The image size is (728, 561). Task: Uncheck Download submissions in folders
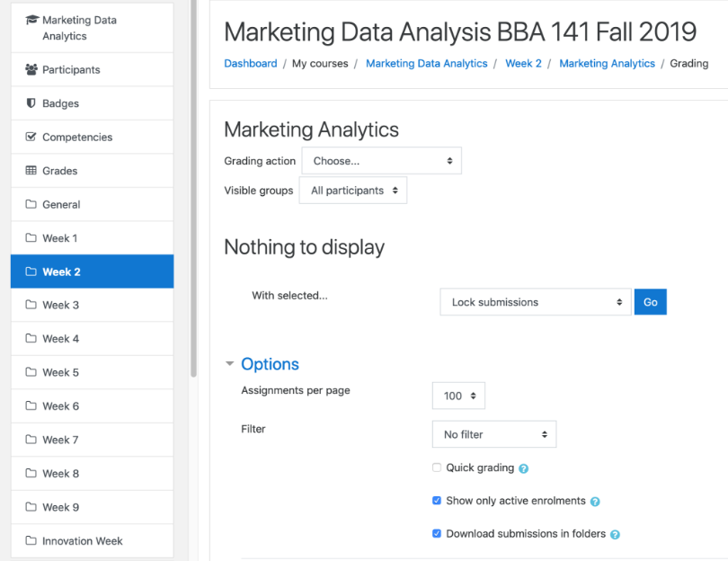437,533
